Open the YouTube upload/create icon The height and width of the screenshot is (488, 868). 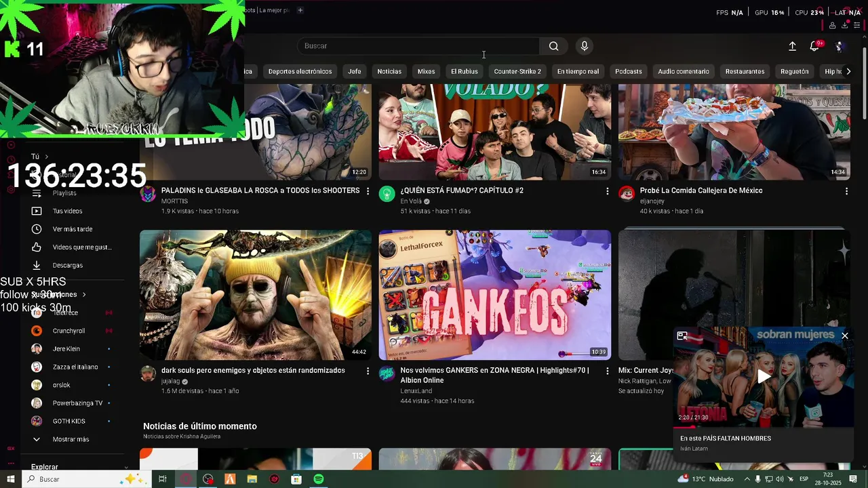pos(792,46)
